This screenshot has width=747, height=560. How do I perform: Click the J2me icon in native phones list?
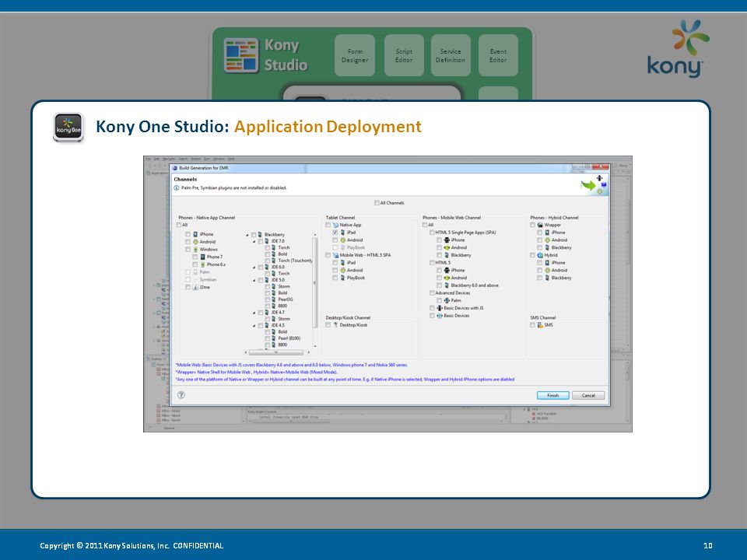(195, 287)
